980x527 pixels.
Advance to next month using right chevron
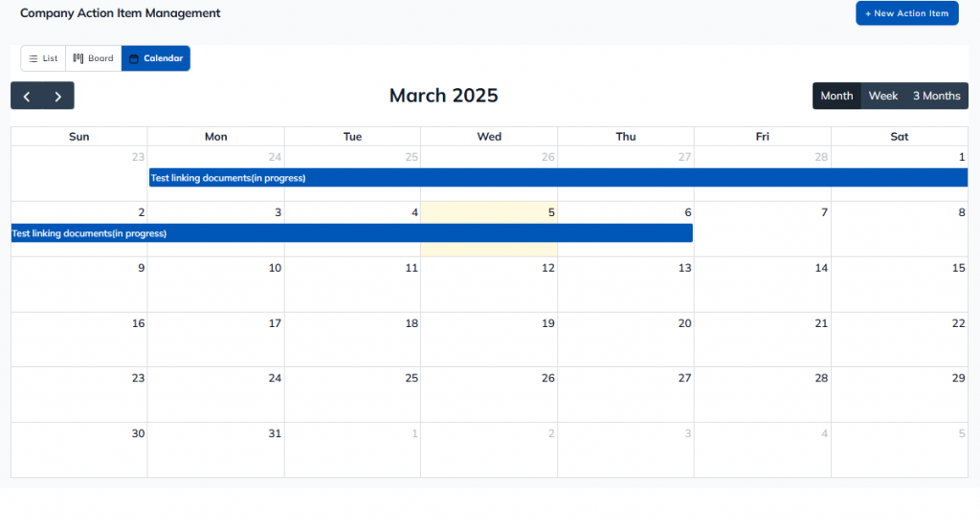pos(58,96)
